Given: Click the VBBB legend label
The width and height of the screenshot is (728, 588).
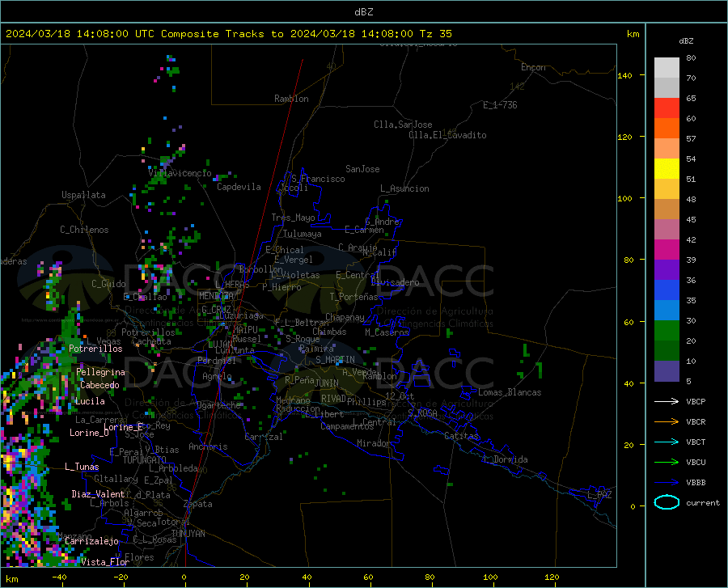Looking at the screenshot, I should pyautogui.click(x=696, y=483).
